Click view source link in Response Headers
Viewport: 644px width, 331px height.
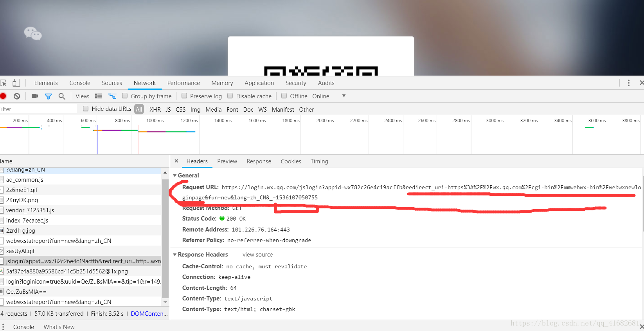pos(258,255)
